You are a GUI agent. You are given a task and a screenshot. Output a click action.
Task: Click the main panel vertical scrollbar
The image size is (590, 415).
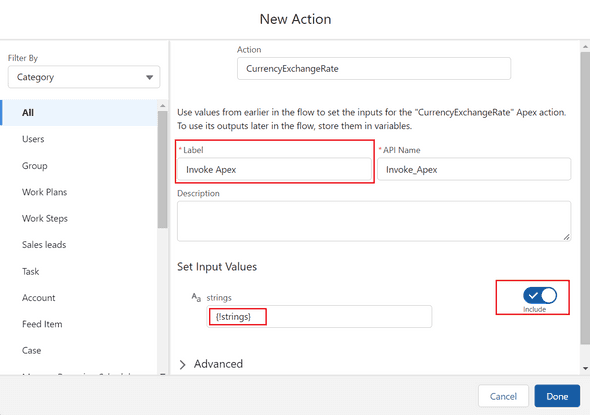click(x=585, y=198)
